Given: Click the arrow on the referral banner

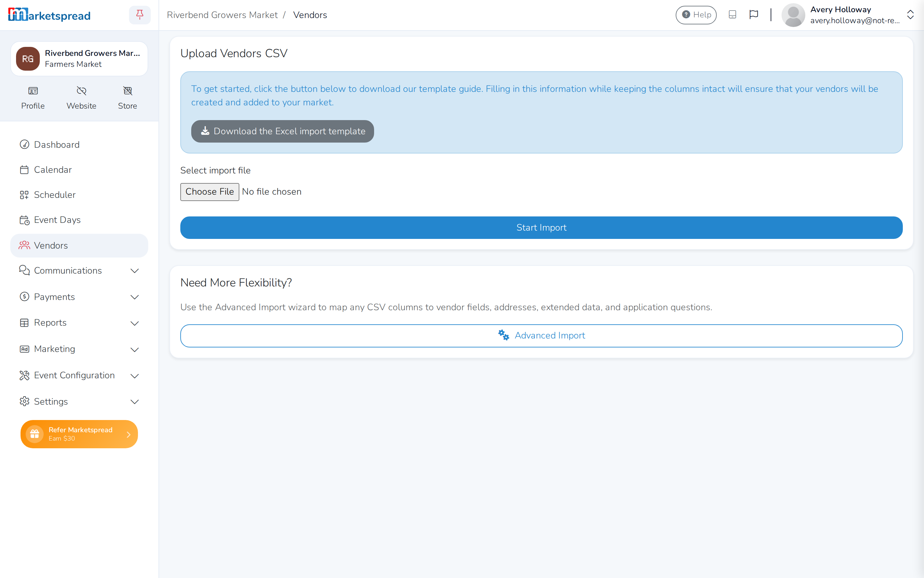Looking at the screenshot, I should pos(129,435).
